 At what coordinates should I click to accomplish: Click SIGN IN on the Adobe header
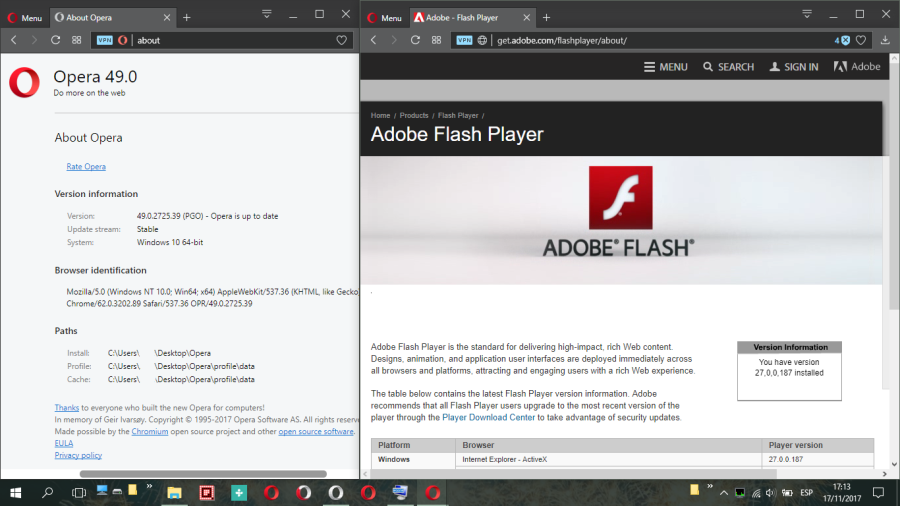point(793,67)
